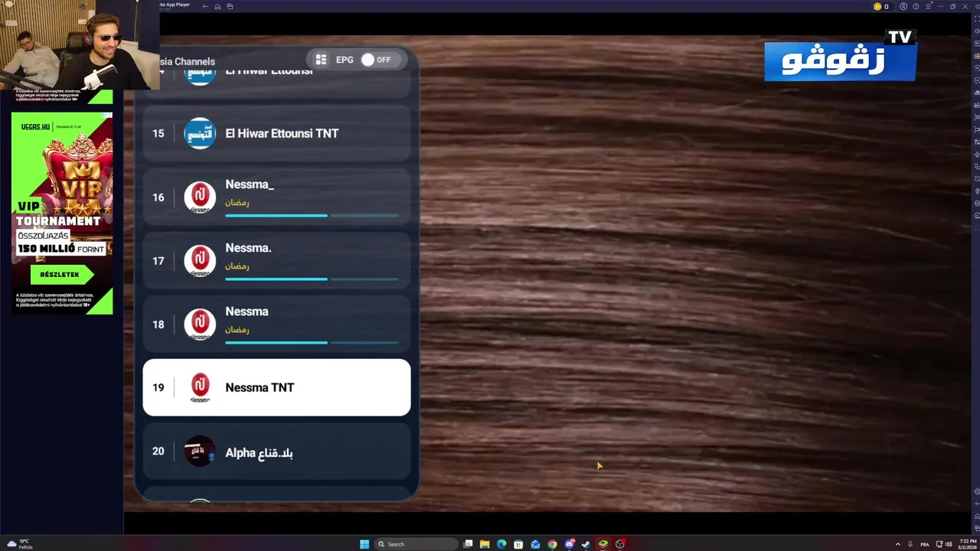Click the channel number 19
The height and width of the screenshot is (551, 980).
click(158, 387)
